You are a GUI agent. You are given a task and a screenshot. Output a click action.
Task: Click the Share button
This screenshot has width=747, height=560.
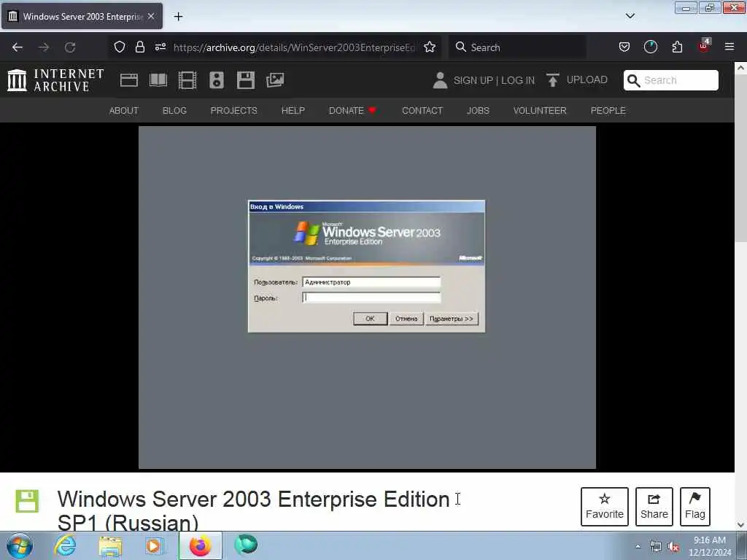point(654,507)
